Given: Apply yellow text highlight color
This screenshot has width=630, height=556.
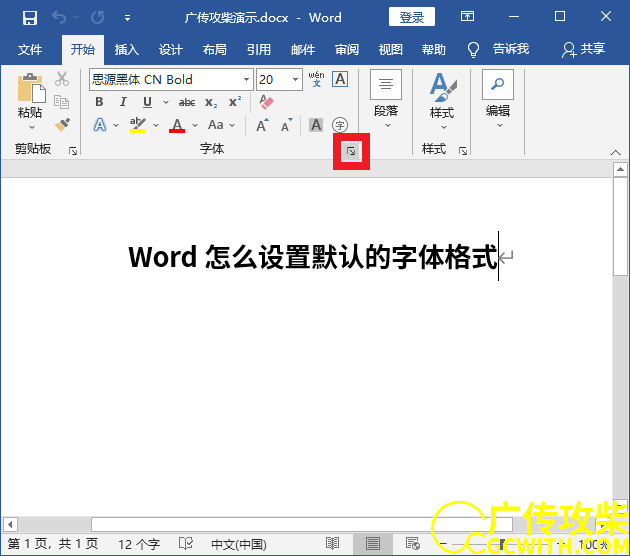Looking at the screenshot, I should (x=138, y=125).
